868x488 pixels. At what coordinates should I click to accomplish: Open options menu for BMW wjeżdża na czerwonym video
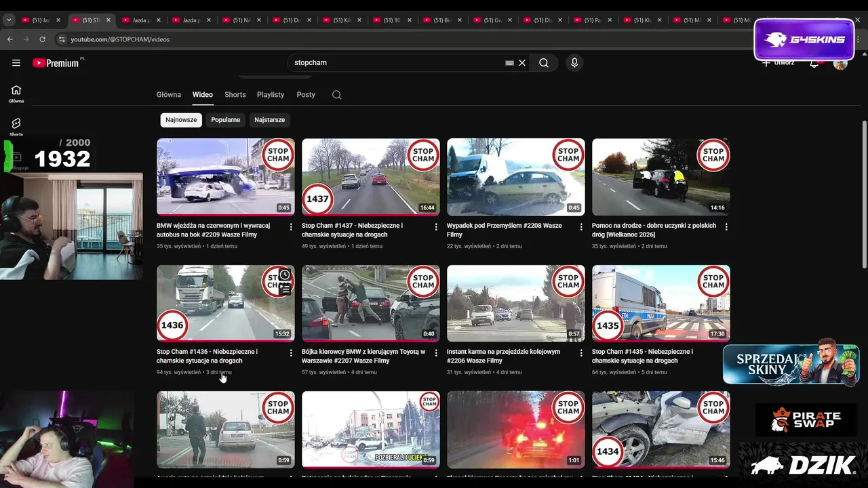click(291, 227)
